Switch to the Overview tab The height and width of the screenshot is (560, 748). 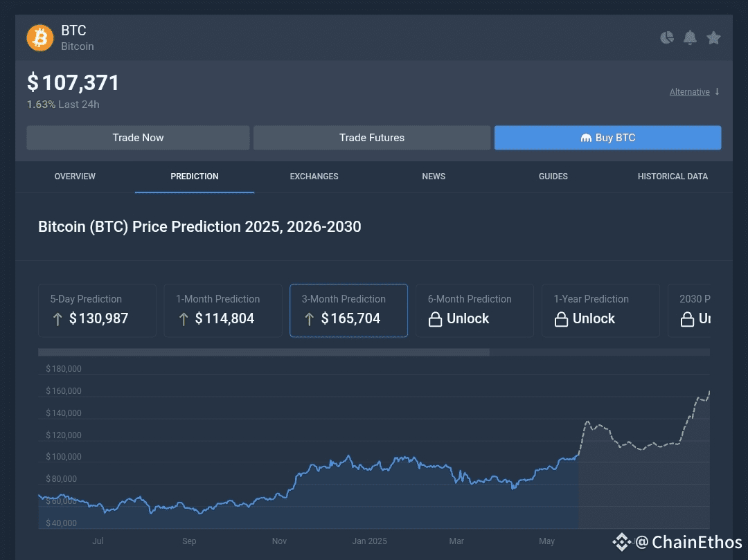coord(75,177)
